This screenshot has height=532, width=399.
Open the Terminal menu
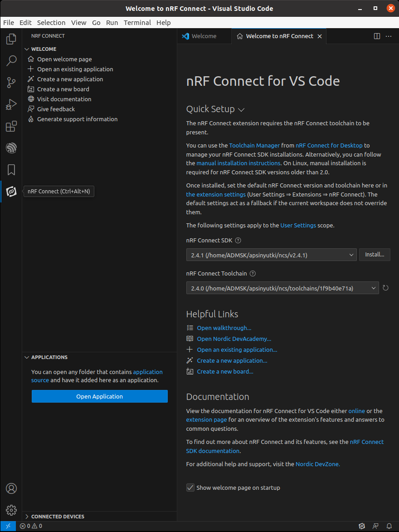pyautogui.click(x=137, y=22)
